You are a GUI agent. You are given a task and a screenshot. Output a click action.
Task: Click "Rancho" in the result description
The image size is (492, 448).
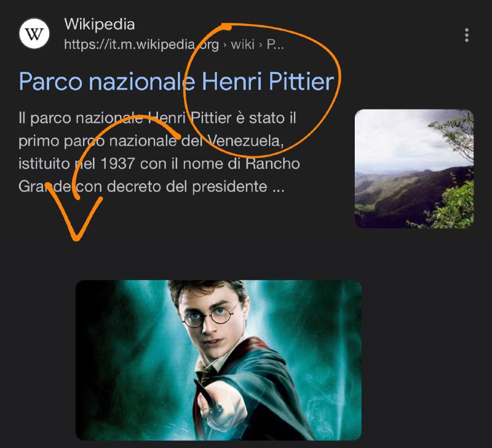point(272,163)
